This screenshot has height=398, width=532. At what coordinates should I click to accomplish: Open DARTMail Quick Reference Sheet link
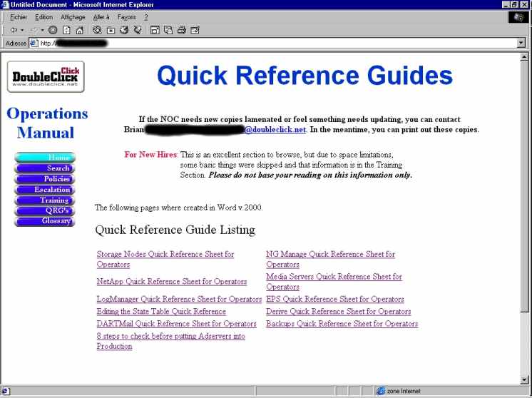176,324
